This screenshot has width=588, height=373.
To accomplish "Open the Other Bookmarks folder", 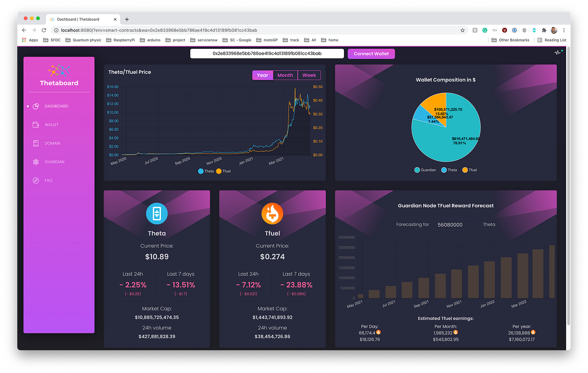I will (510, 40).
